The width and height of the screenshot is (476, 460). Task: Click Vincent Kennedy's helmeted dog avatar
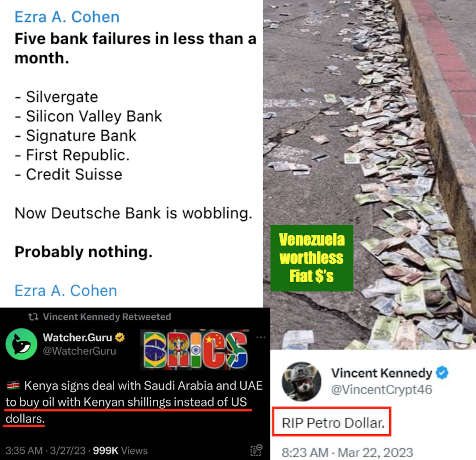pyautogui.click(x=302, y=381)
